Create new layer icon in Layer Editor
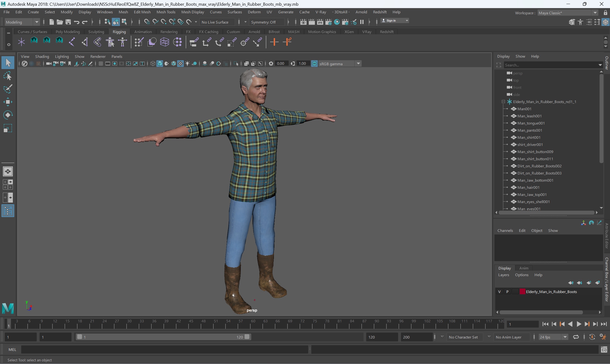610x364 pixels. tap(589, 283)
